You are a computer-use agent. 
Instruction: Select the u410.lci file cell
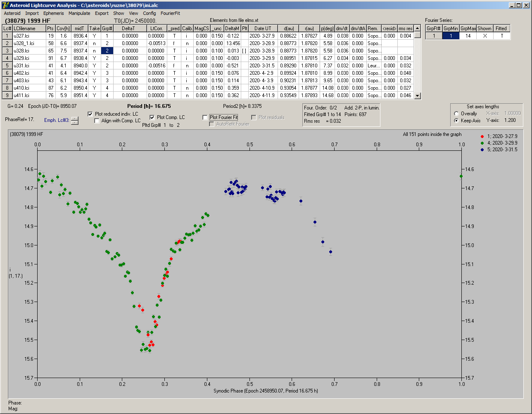coord(28,88)
